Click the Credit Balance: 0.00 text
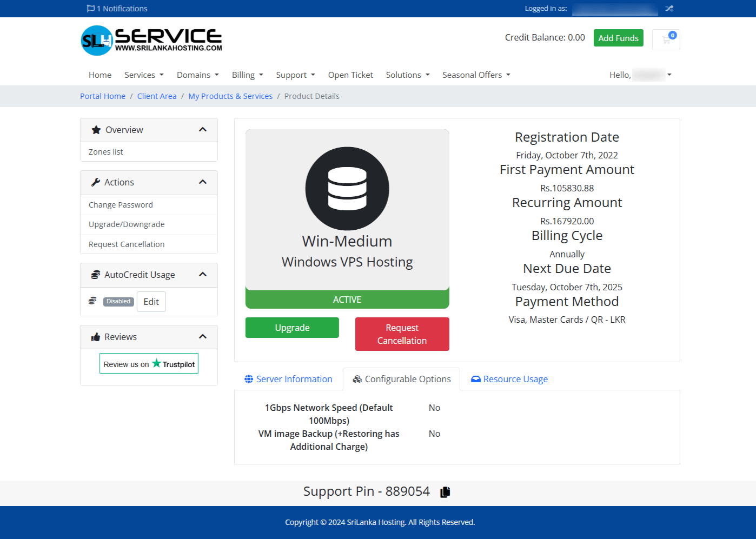This screenshot has width=756, height=539. pyautogui.click(x=545, y=37)
